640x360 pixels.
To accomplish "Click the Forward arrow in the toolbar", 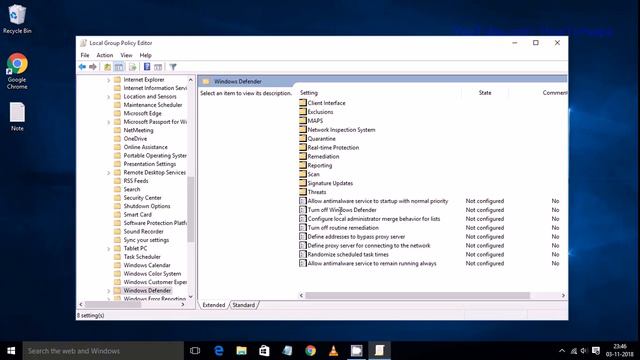I will click(93, 67).
